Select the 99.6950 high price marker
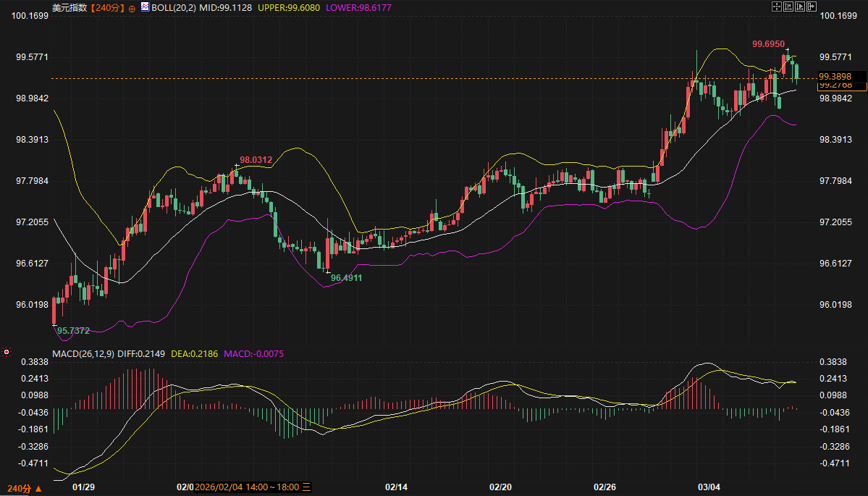Viewport: 868px width, 496px height. coord(768,44)
